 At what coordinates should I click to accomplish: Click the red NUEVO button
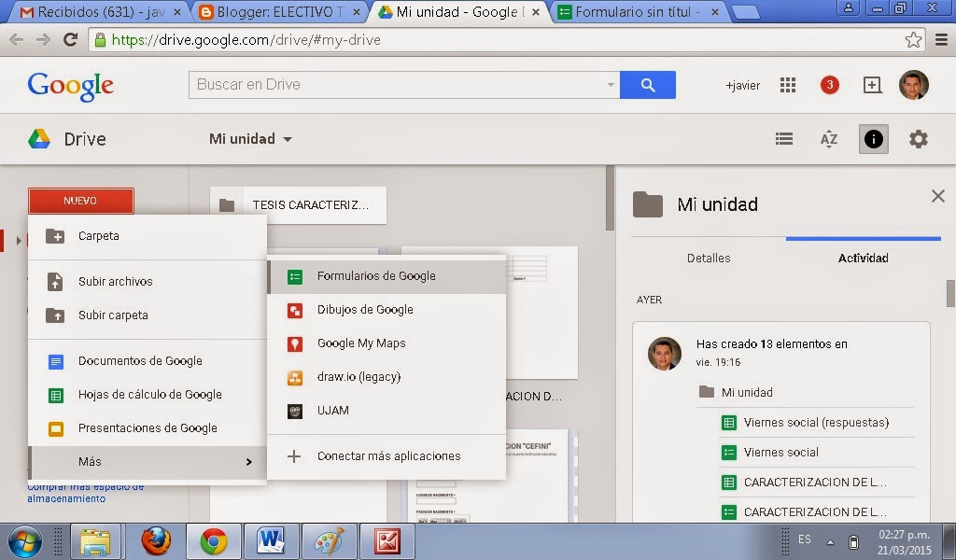[x=80, y=200]
